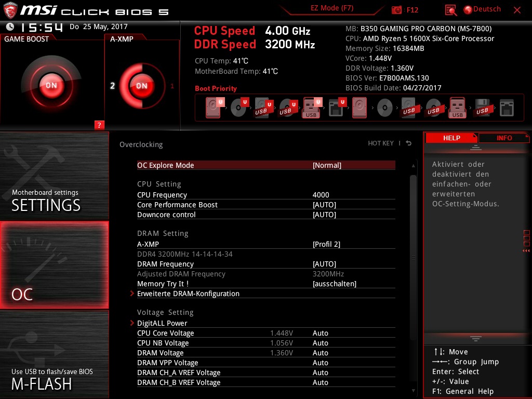The height and width of the screenshot is (399, 532).
Task: Click the 'Adjusted DRAM Frequency' 3200MHz value
Action: pyautogui.click(x=328, y=274)
